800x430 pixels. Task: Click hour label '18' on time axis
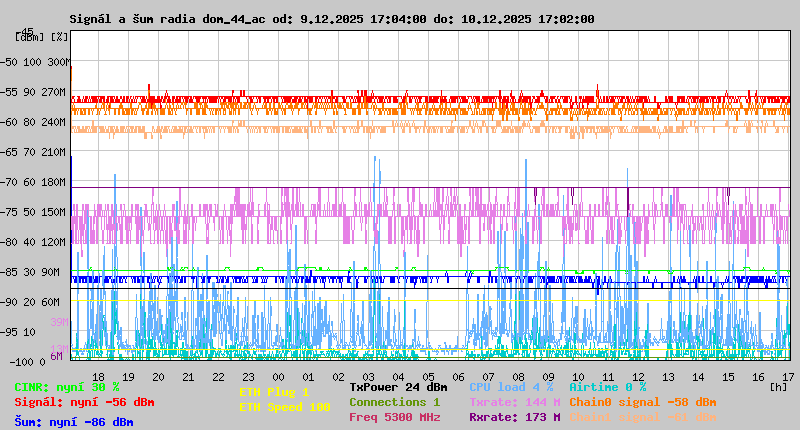(x=98, y=377)
